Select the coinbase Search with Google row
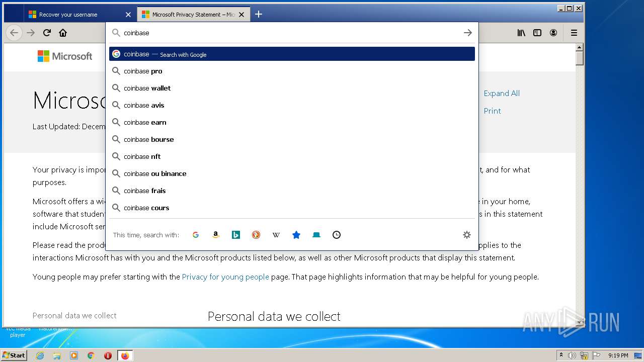The image size is (644, 362). click(x=292, y=54)
